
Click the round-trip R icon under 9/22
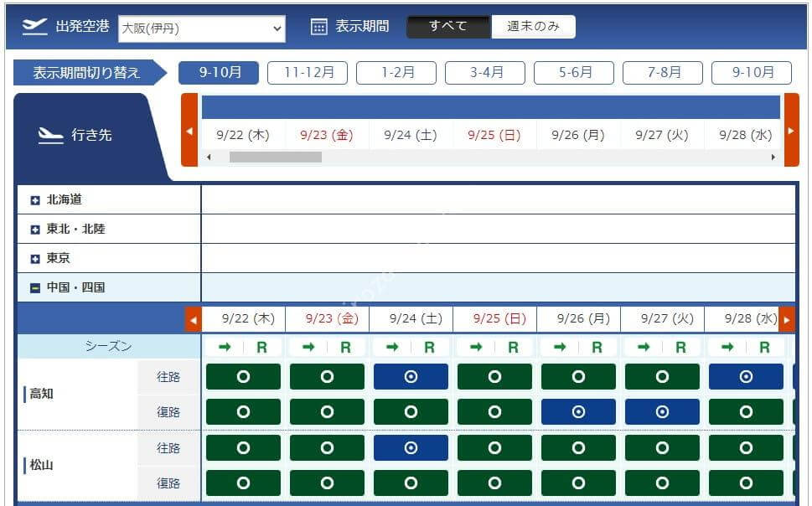tap(262, 348)
